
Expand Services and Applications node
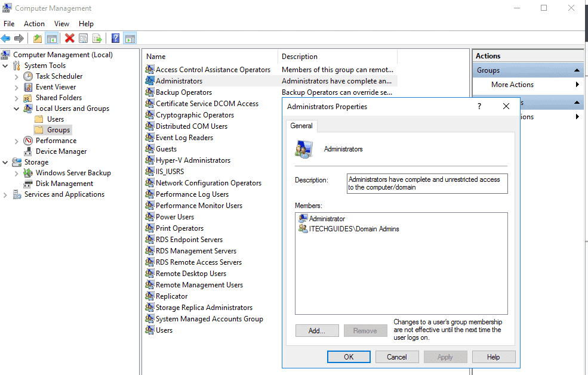[5, 194]
